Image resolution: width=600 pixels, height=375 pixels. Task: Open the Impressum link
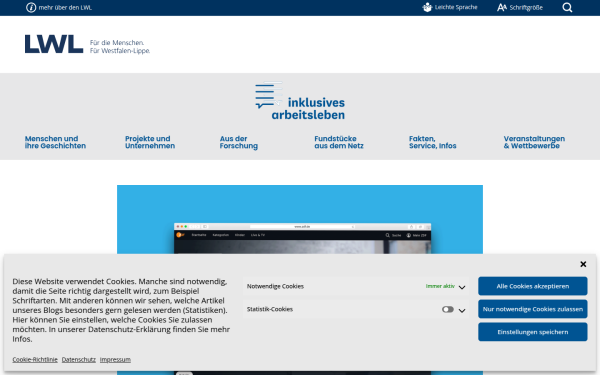pos(115,360)
